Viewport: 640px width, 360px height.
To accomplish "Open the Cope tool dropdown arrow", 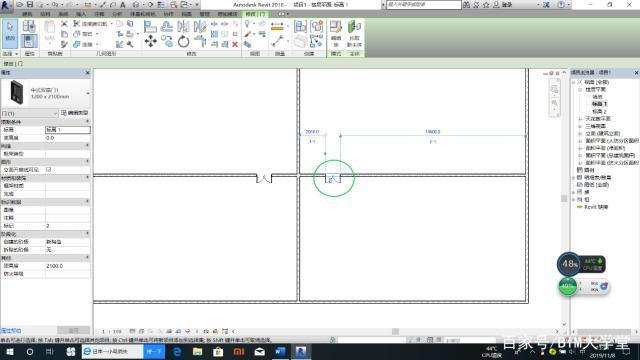I will [111, 24].
